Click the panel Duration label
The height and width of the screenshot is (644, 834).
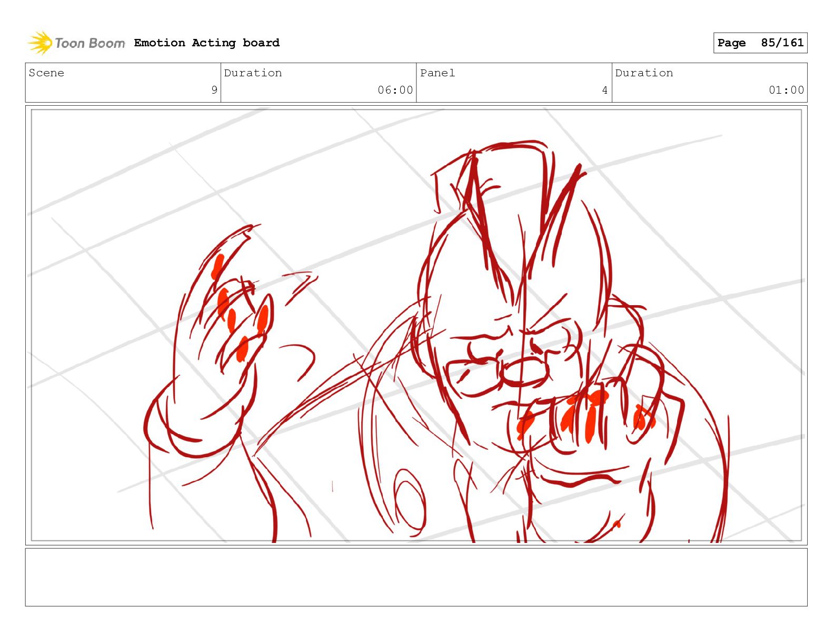pos(644,73)
